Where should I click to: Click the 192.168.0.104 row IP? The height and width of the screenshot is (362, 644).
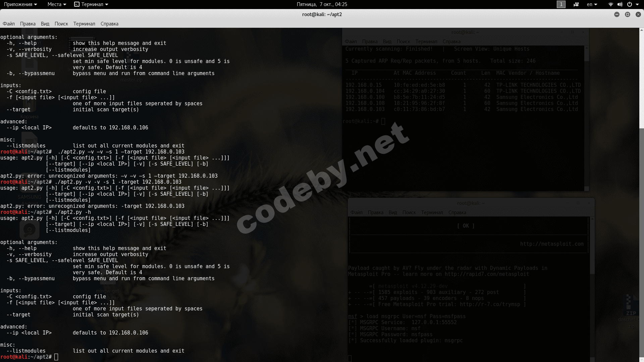click(365, 91)
